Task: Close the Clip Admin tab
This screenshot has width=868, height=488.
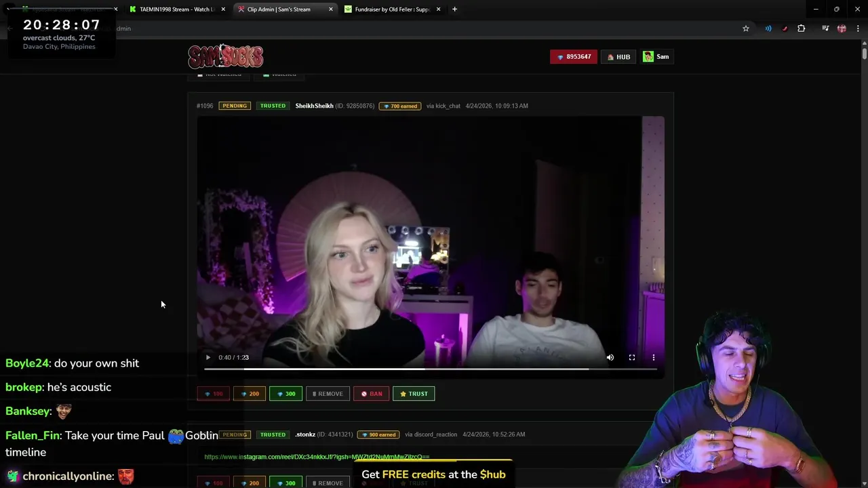Action: (331, 9)
